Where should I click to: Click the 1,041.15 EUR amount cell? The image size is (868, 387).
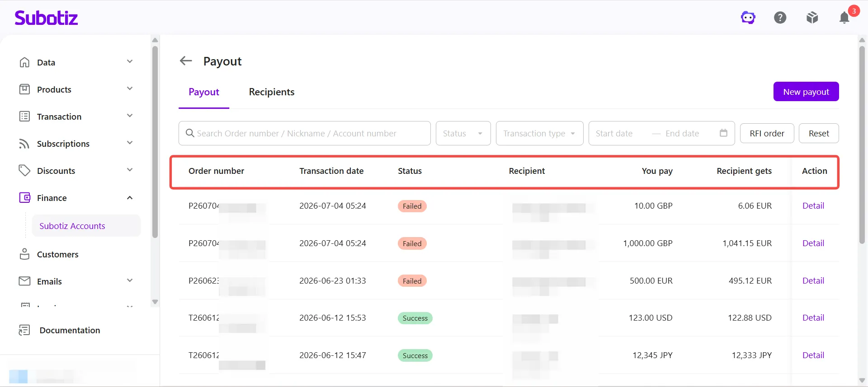(747, 243)
